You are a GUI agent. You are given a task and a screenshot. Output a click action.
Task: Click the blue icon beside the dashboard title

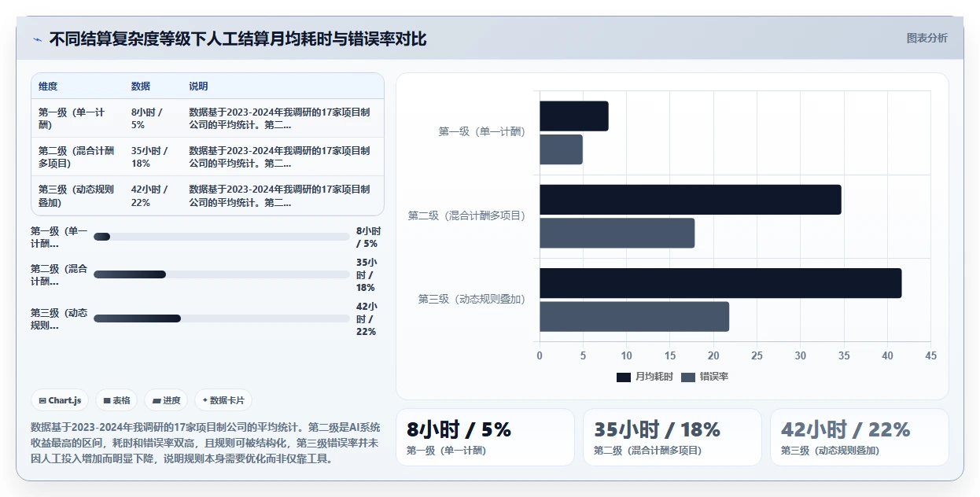[x=37, y=39]
